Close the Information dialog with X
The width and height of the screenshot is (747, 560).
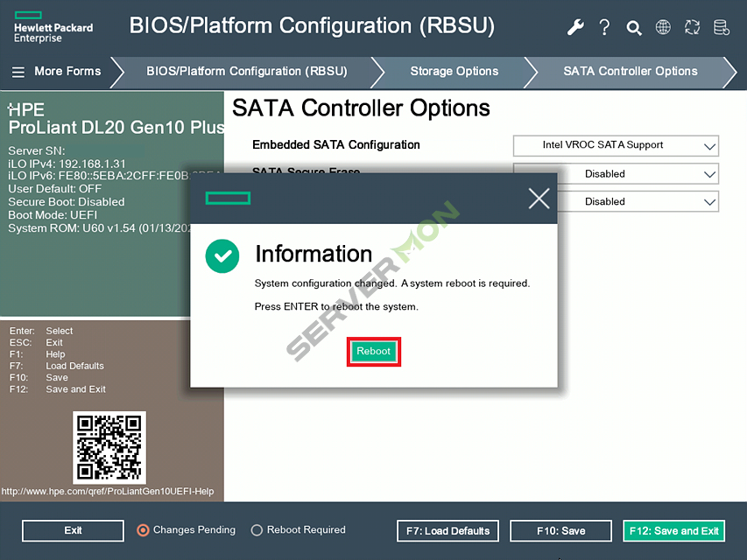coord(539,198)
